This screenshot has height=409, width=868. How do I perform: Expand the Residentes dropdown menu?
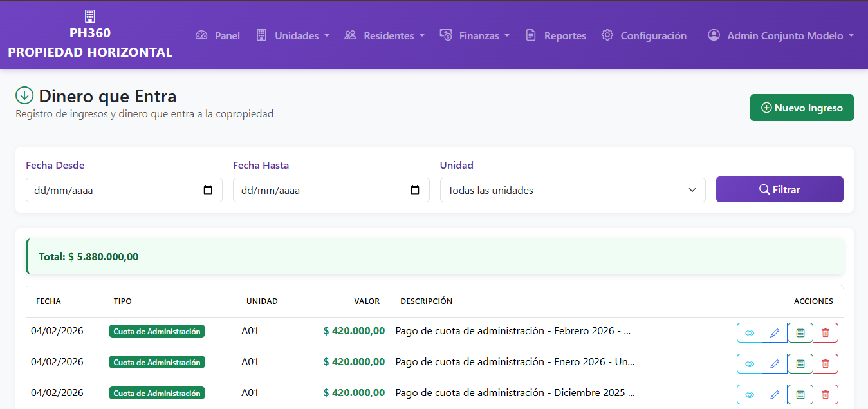385,35
